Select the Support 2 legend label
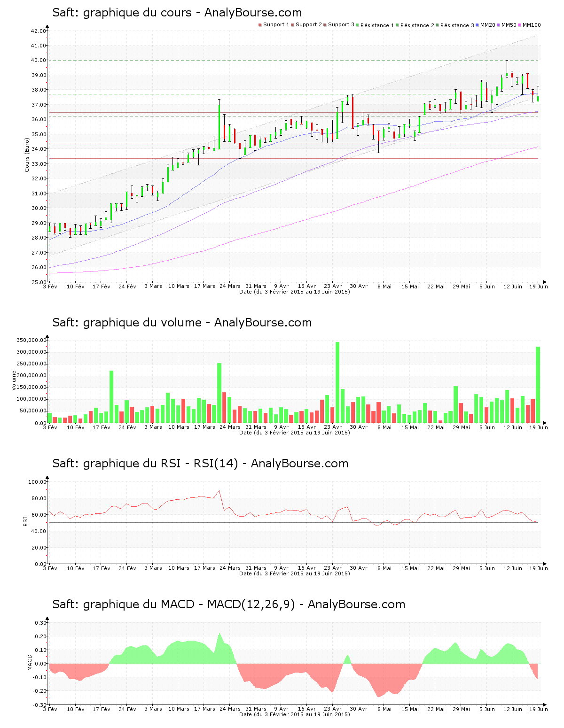The width and height of the screenshot is (564, 728). point(309,25)
